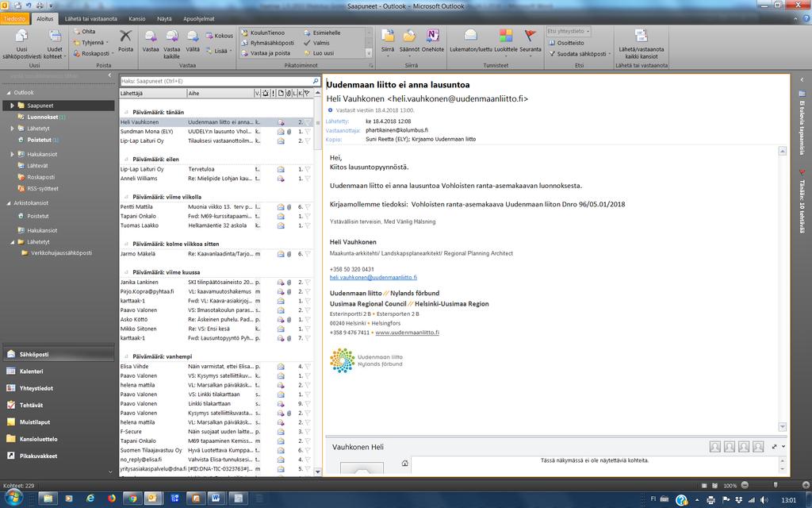Image resolution: width=812 pixels, height=508 pixels.
Task: Switch to the Kansio tab
Action: click(137, 19)
